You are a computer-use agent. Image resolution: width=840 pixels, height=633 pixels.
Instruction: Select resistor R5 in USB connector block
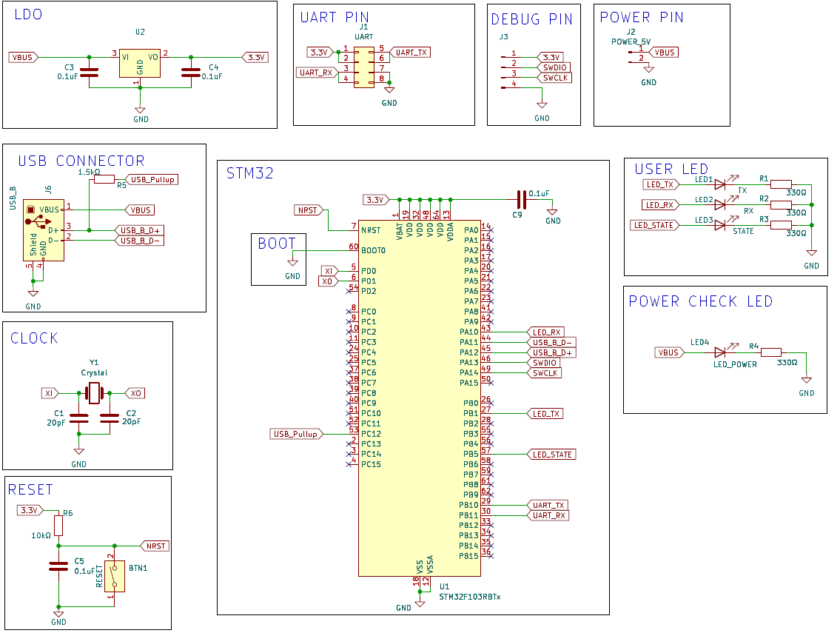click(x=104, y=180)
